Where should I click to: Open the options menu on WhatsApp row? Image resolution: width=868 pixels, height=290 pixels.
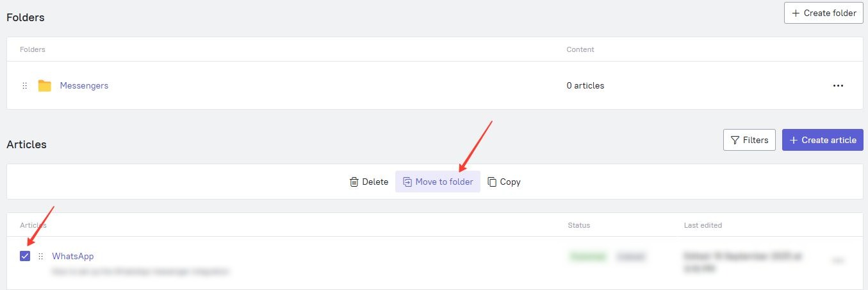[838, 260]
